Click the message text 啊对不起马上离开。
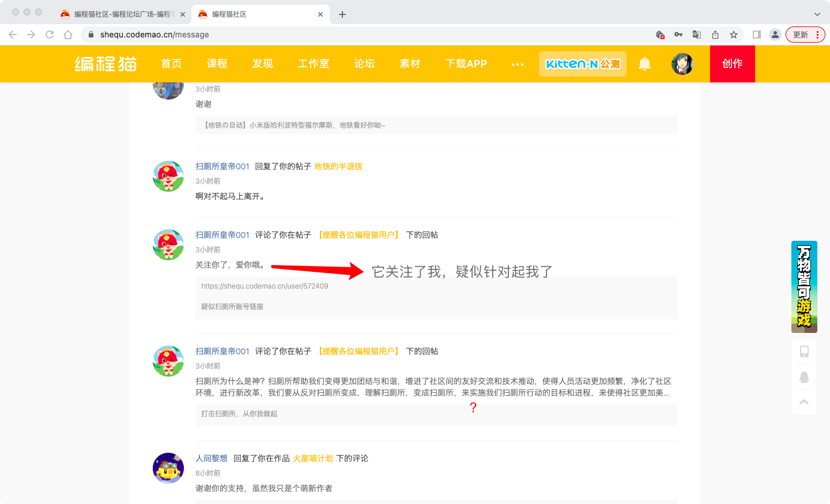 (x=230, y=196)
